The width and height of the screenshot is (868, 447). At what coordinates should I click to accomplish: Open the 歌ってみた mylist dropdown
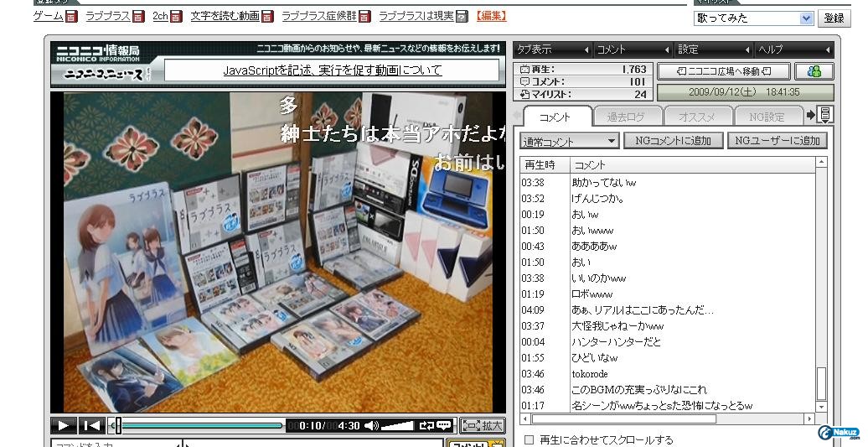tap(753, 18)
